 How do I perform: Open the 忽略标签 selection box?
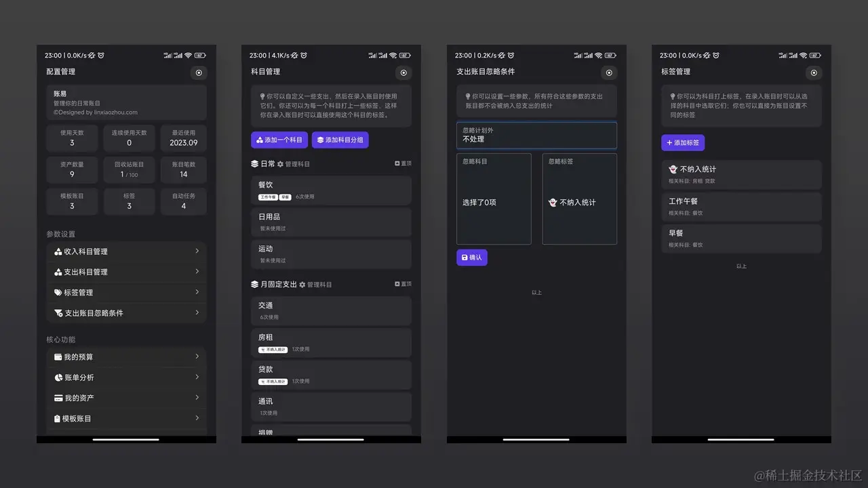[580, 199]
